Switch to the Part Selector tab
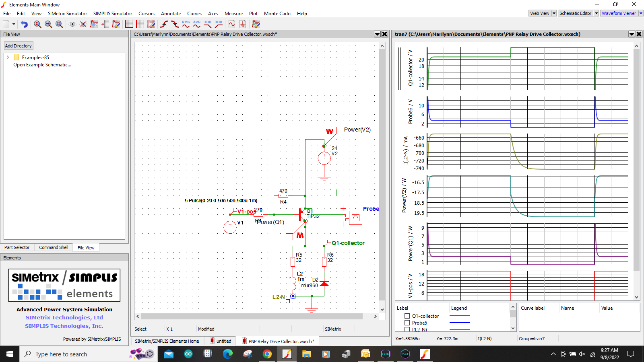 coord(17,248)
